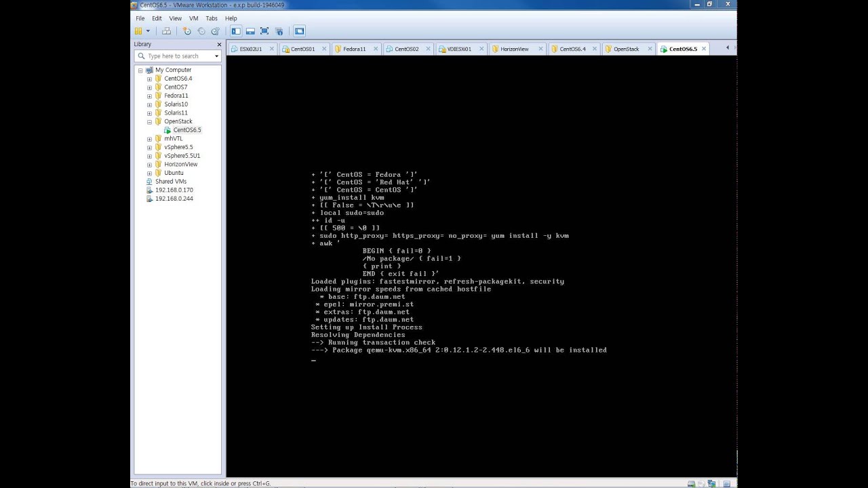Close the CentOS02 tab
Image resolution: width=868 pixels, height=488 pixels.
point(428,49)
